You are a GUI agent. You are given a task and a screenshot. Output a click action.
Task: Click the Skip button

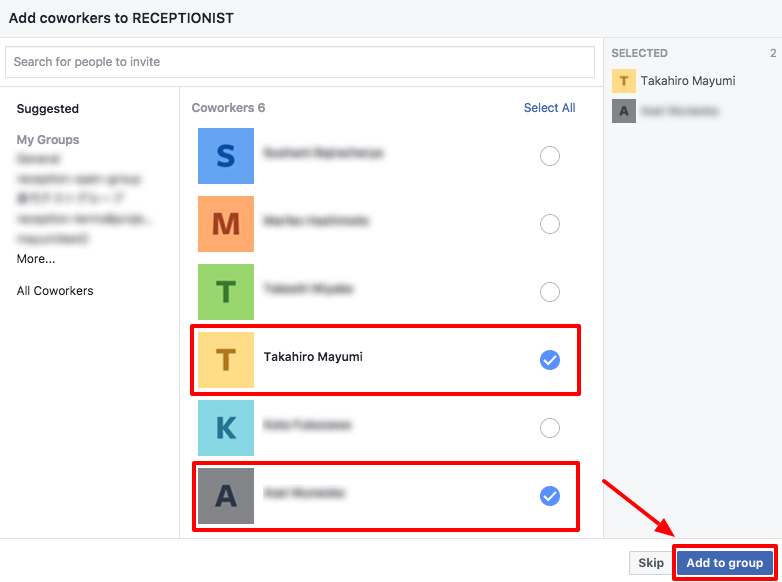click(651, 563)
